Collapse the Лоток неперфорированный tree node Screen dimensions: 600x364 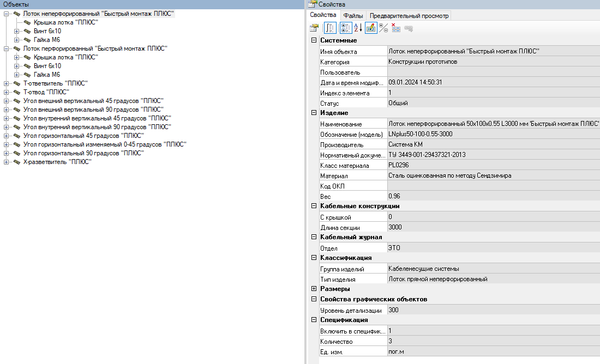(x=6, y=14)
